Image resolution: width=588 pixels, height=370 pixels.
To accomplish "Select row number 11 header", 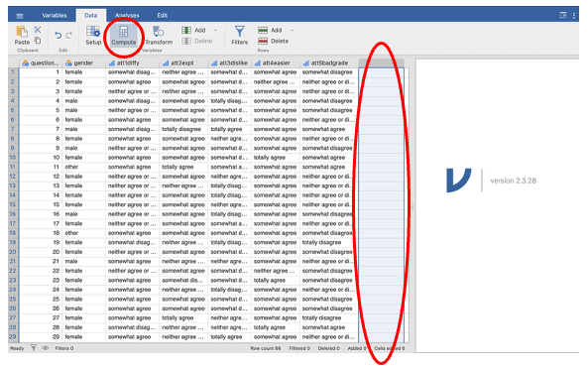I will click(x=13, y=167).
